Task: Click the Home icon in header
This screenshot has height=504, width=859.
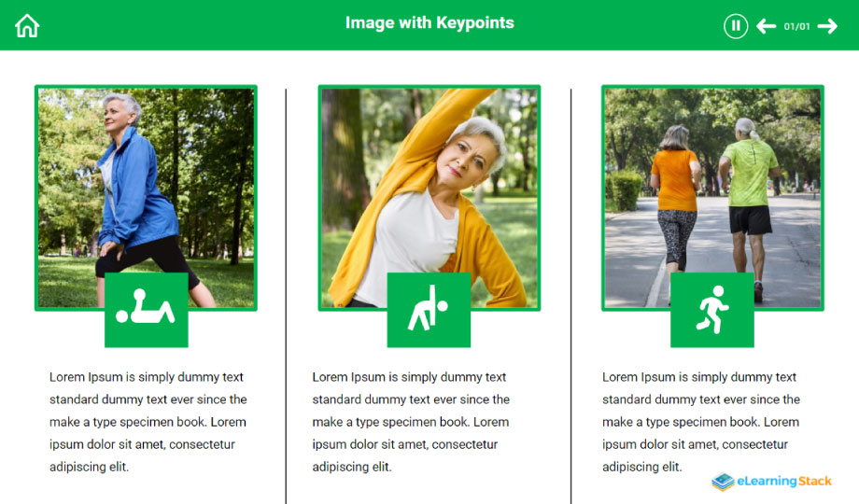Action: pyautogui.click(x=27, y=26)
